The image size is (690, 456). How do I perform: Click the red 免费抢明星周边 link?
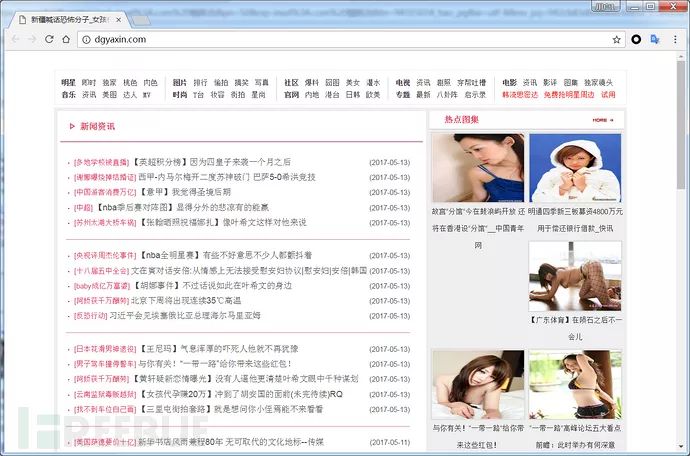(x=569, y=94)
